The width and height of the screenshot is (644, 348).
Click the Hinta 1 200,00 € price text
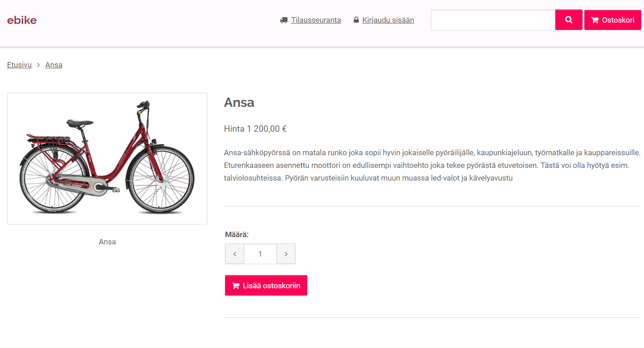[x=255, y=129]
